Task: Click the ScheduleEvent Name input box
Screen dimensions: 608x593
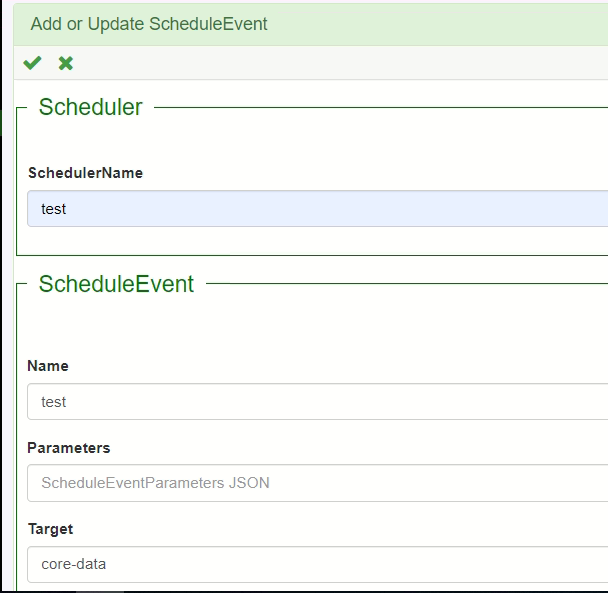Action: 318,401
